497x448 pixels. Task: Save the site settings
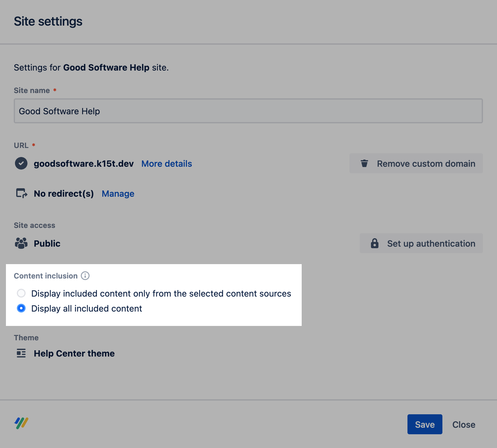pos(425,424)
